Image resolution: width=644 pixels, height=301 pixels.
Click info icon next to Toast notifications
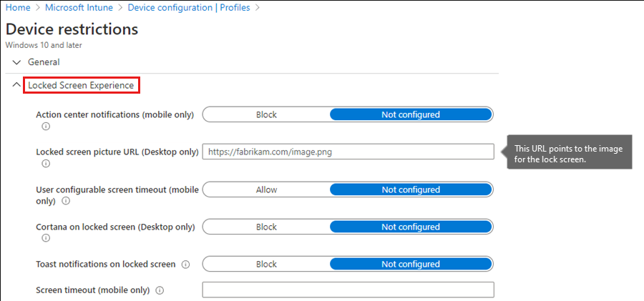(185, 265)
